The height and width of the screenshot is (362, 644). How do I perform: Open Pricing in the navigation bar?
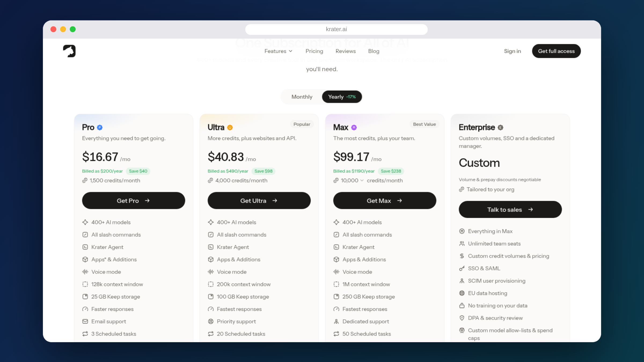pyautogui.click(x=314, y=51)
